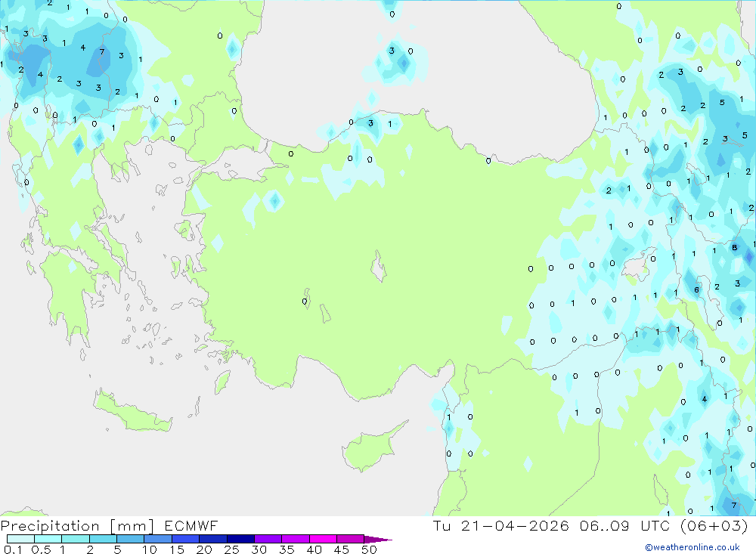
Task: Click the "35" legend scale label
Action: 287,549
